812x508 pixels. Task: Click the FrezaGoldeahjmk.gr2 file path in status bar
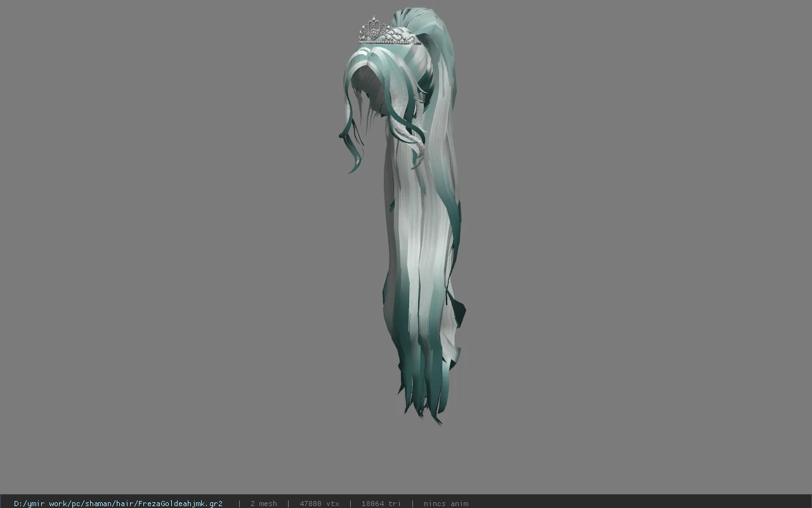118,504
